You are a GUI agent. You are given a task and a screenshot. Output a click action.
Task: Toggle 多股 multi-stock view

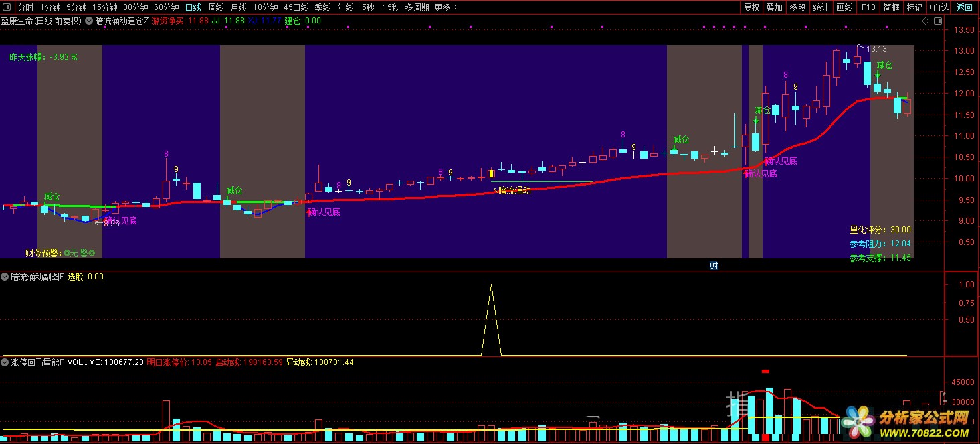click(x=797, y=7)
